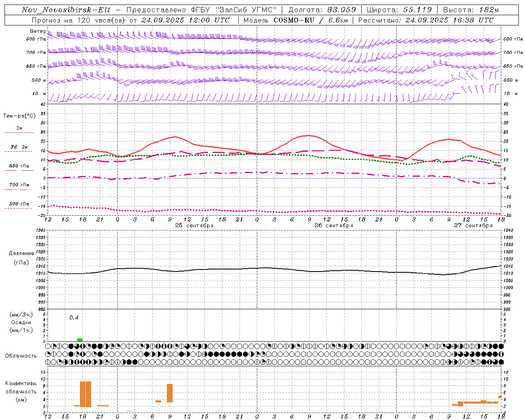Click the '(мм/3ч.)' precipitation unit label
This screenshot has height=420, width=525.
pos(21,315)
